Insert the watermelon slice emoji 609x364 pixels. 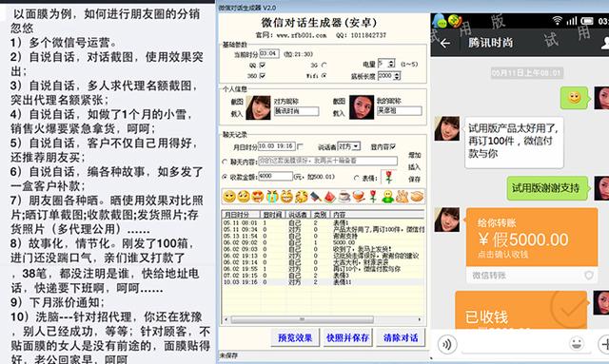[x=330, y=197]
